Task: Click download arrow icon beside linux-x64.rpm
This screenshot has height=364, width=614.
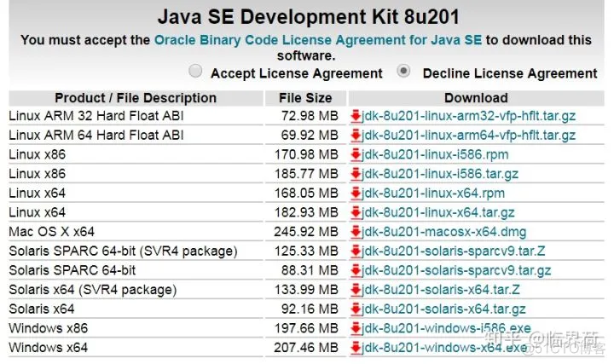Action: coord(356,193)
